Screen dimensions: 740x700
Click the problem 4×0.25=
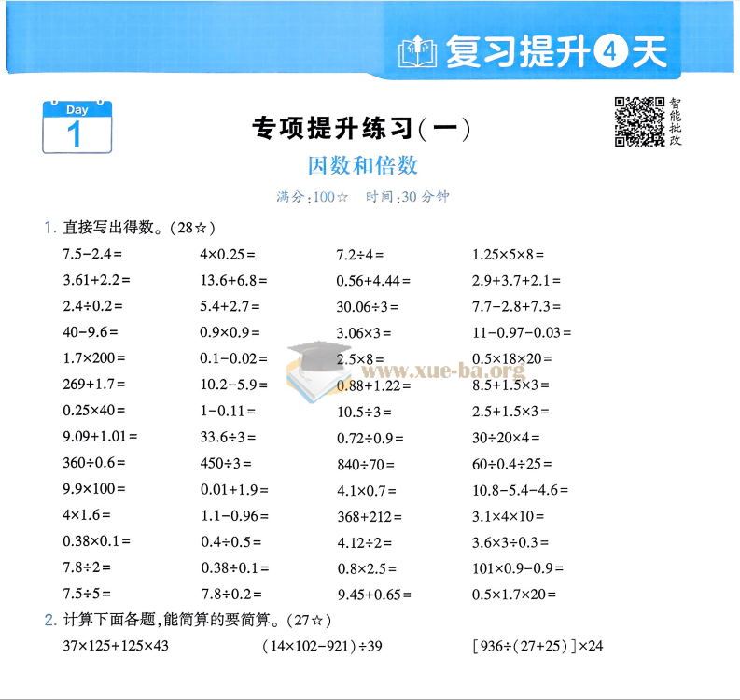(x=228, y=255)
